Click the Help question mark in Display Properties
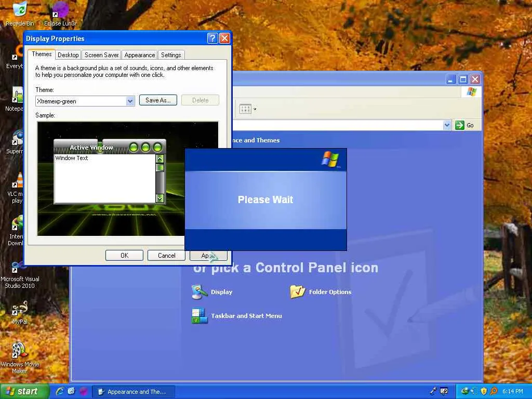The height and width of the screenshot is (399, 532). 212,38
